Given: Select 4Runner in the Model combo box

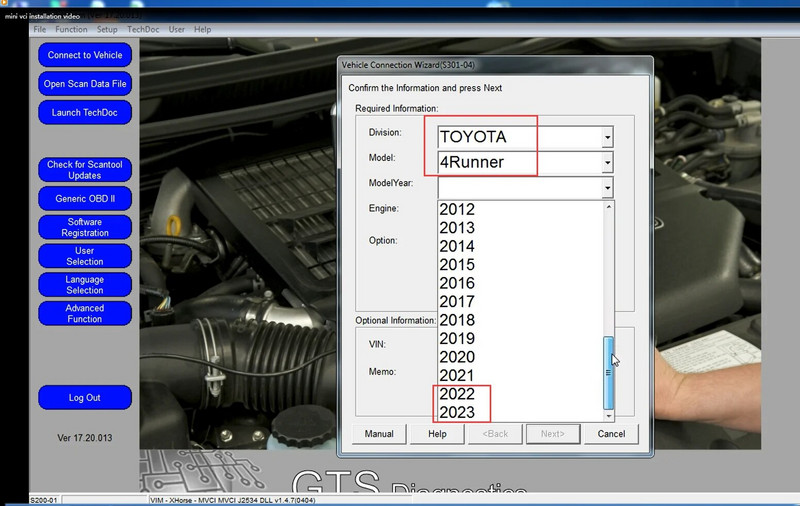Looking at the screenshot, I should tap(525, 162).
